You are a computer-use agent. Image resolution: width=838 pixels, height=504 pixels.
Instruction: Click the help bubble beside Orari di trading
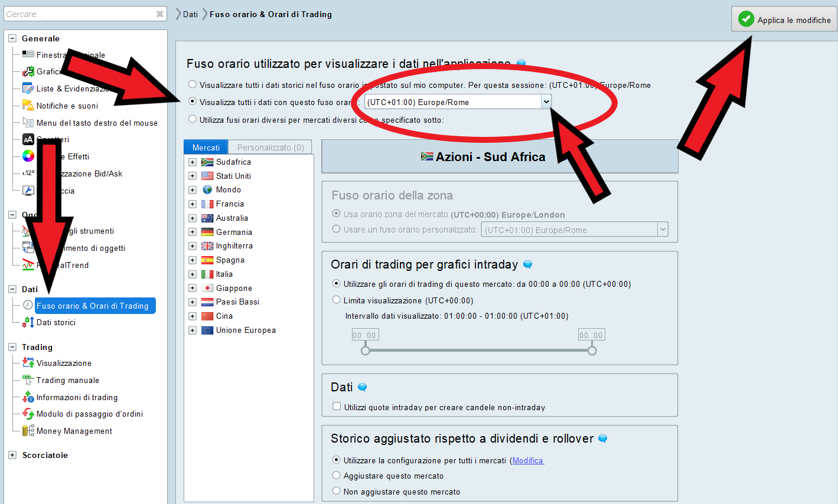528,264
